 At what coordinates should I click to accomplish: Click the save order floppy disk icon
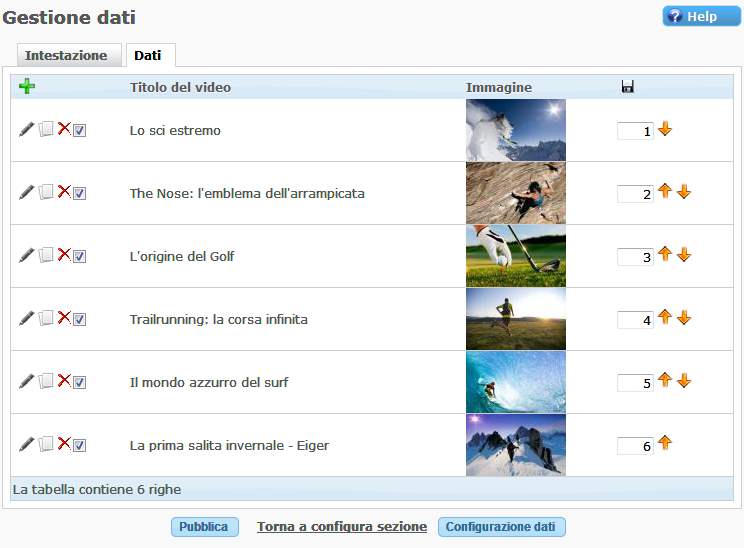click(628, 87)
